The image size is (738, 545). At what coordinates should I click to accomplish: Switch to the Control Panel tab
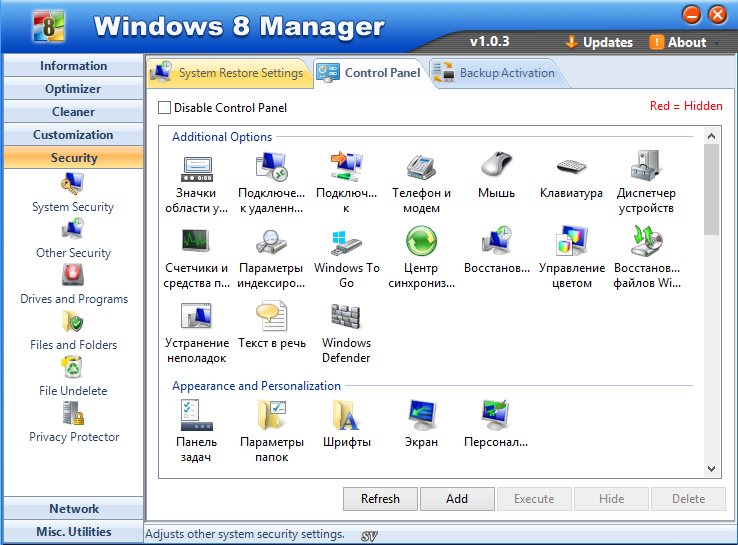click(369, 73)
